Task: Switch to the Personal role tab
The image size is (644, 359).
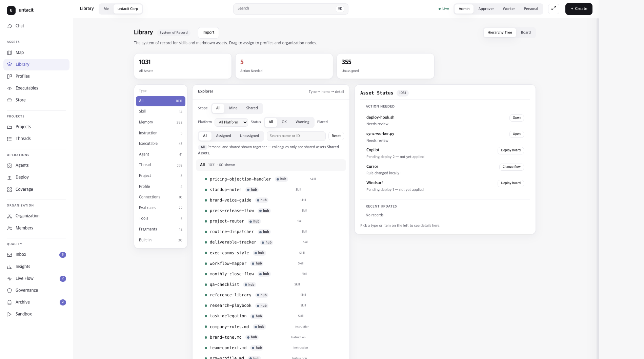Action: (531, 9)
